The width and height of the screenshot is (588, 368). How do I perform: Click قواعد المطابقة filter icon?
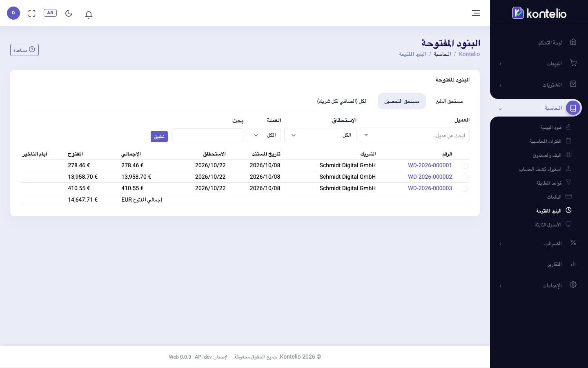[568, 182]
